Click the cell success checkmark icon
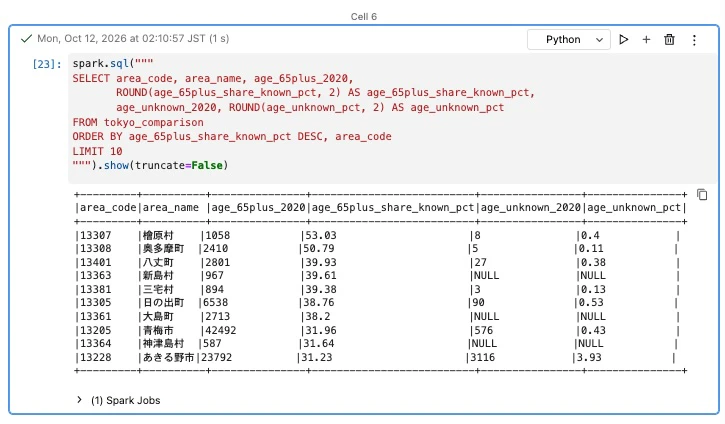Image resolution: width=725 pixels, height=424 pixels. tap(26, 38)
